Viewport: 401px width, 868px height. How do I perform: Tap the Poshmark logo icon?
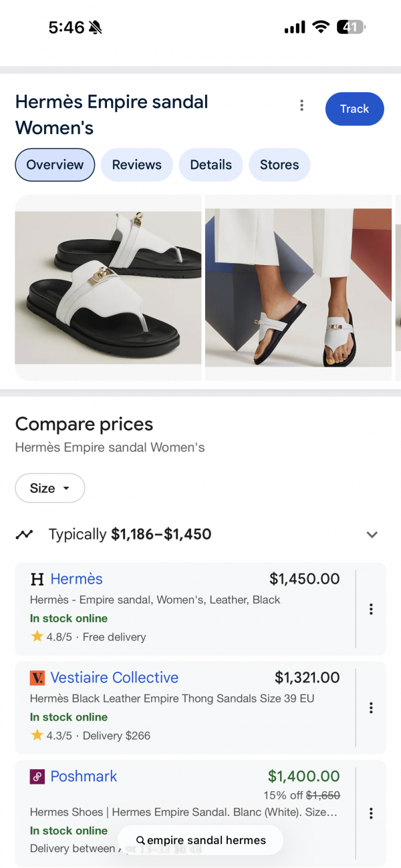tap(37, 777)
